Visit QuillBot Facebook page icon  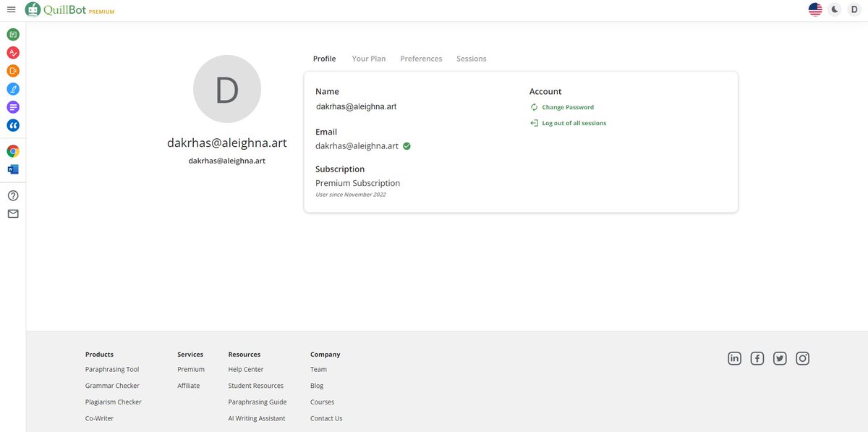pos(757,358)
